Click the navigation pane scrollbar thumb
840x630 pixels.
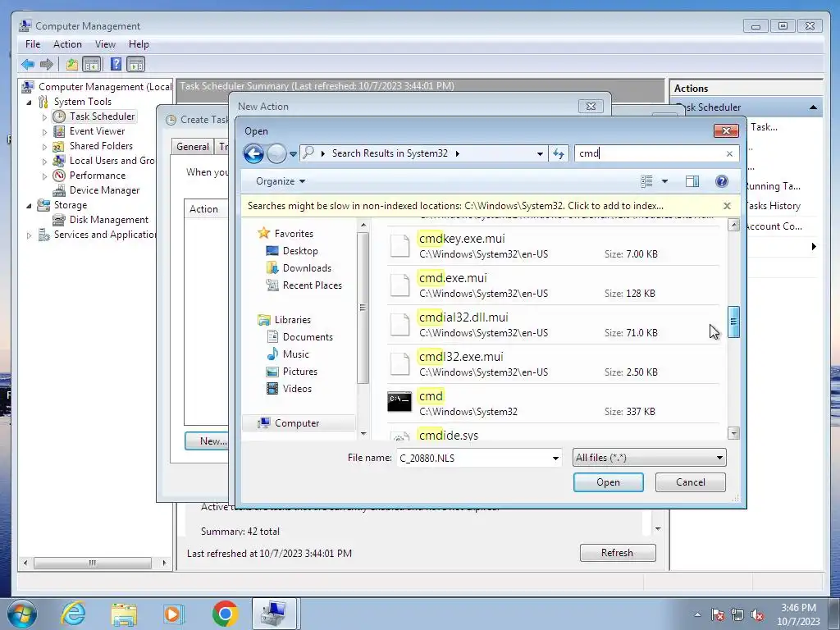point(363,308)
